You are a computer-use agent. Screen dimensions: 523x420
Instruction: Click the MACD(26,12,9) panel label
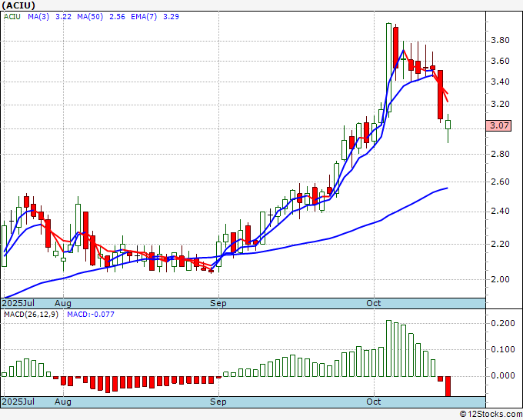pyautogui.click(x=31, y=315)
